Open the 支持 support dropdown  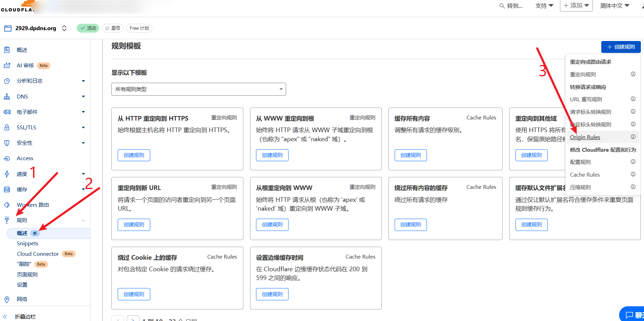544,6
